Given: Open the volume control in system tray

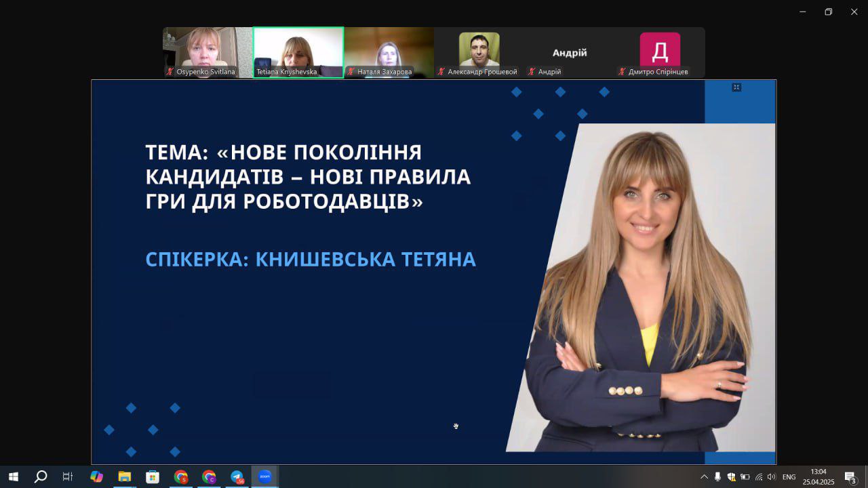Looking at the screenshot, I should (771, 477).
